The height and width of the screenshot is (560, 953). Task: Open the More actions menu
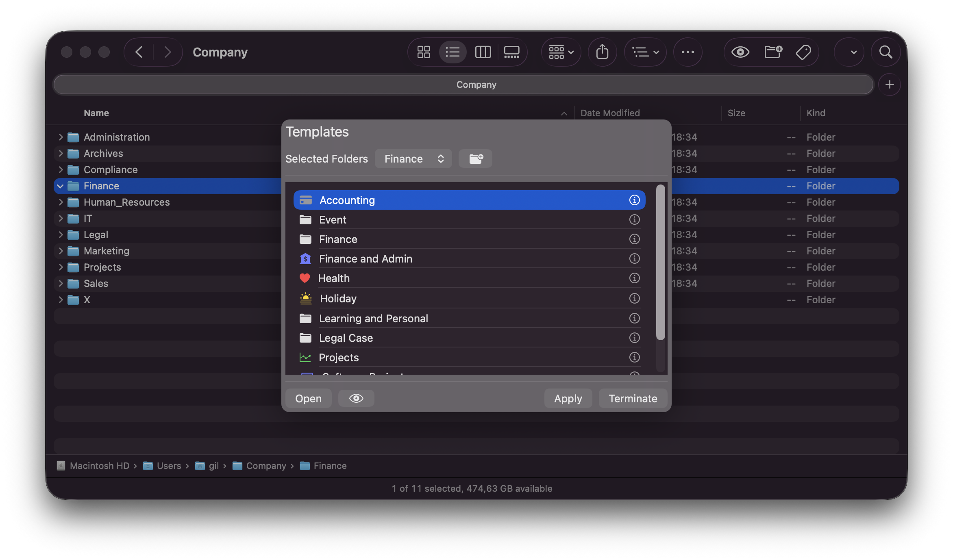pyautogui.click(x=688, y=52)
